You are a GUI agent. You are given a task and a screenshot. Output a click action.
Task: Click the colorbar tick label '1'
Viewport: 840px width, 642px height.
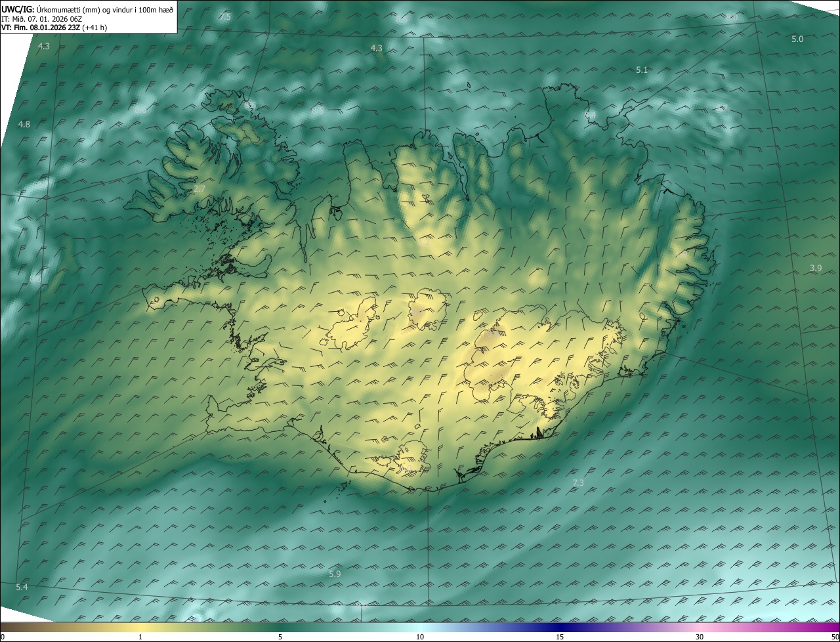click(x=140, y=637)
